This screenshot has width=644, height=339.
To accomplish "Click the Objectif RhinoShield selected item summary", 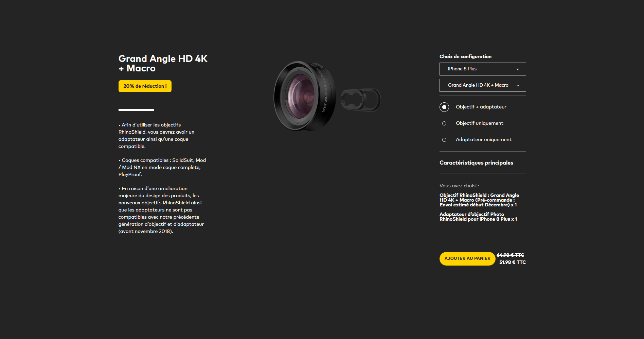I will [479, 200].
